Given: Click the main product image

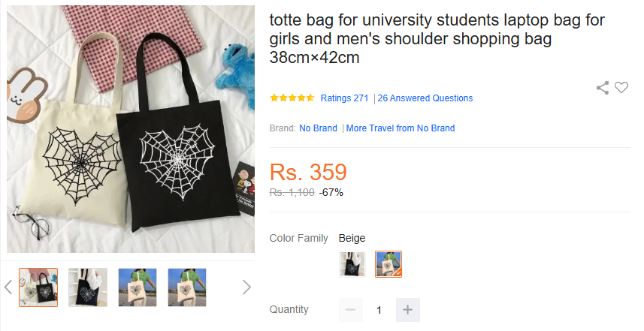Looking at the screenshot, I should tap(131, 129).
